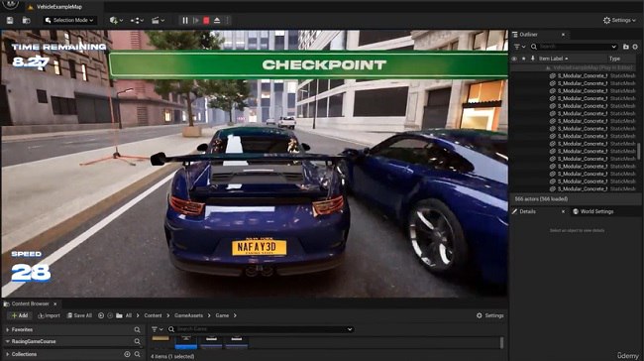Go to the Content breadcrumb
644x361 pixels.
153,315
